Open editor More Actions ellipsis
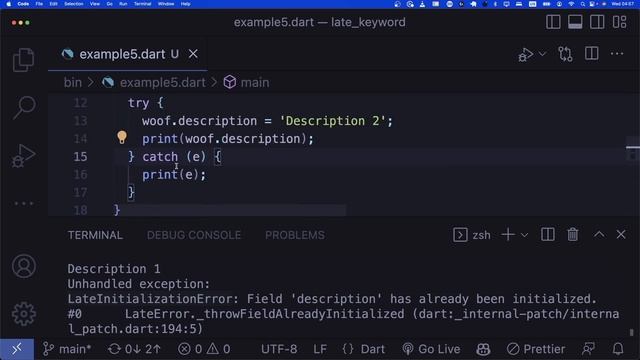The height and width of the screenshot is (360, 640). (617, 54)
